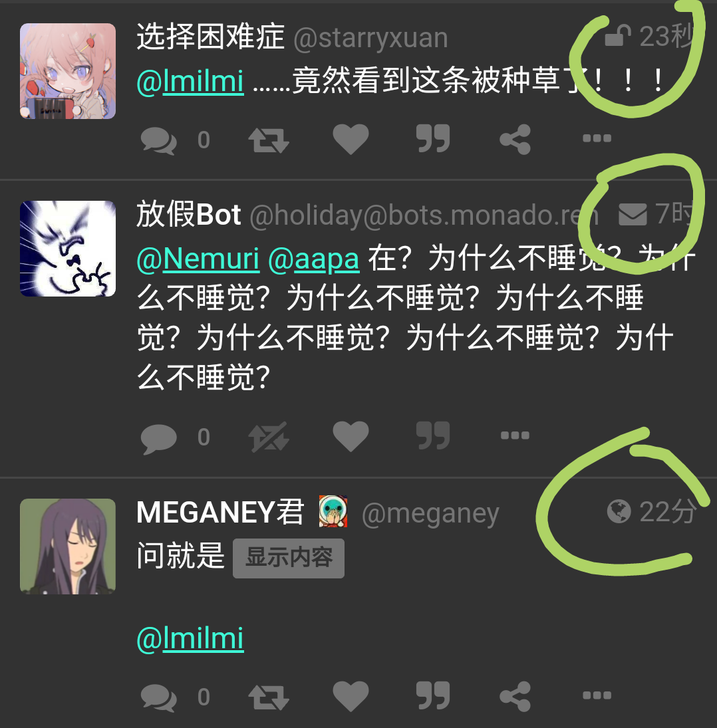View 选择困难症 avatar profile

68,71
